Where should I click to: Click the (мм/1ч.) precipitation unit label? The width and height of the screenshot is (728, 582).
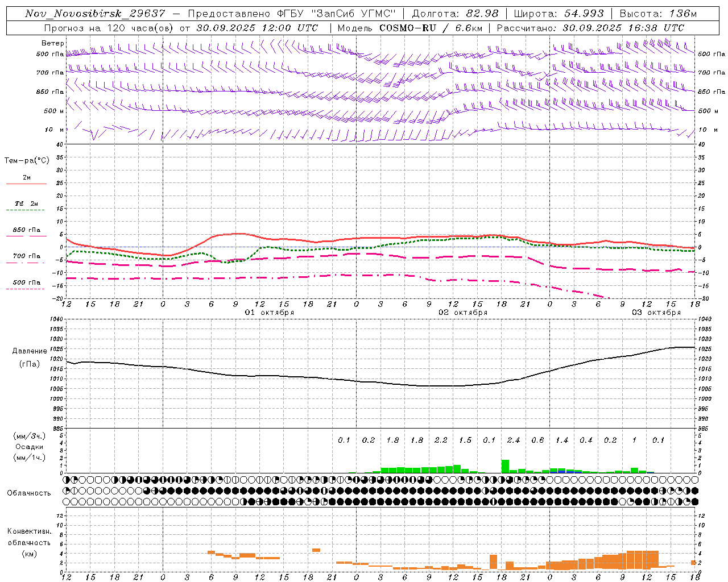point(30,457)
